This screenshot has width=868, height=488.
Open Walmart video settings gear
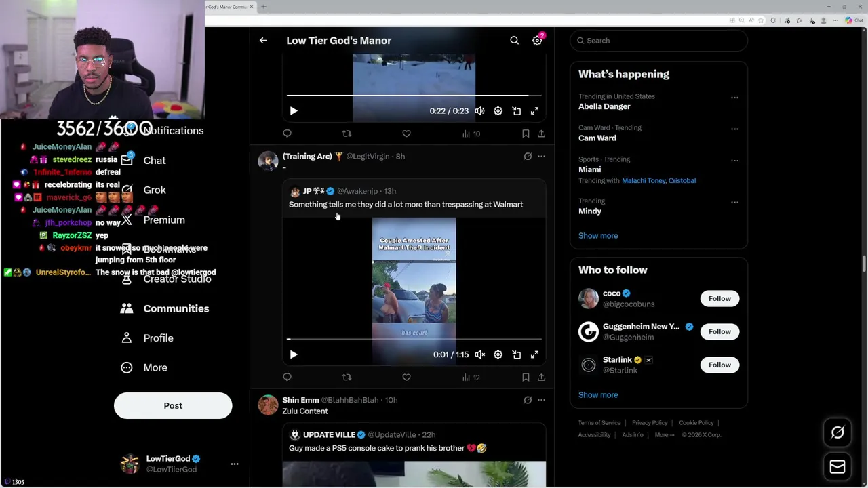point(498,354)
